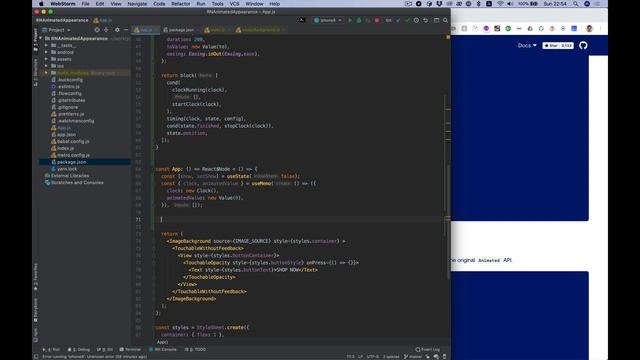640x360 pixels.
Task: Click the master git branch in status bar
Action: click(x=413, y=356)
